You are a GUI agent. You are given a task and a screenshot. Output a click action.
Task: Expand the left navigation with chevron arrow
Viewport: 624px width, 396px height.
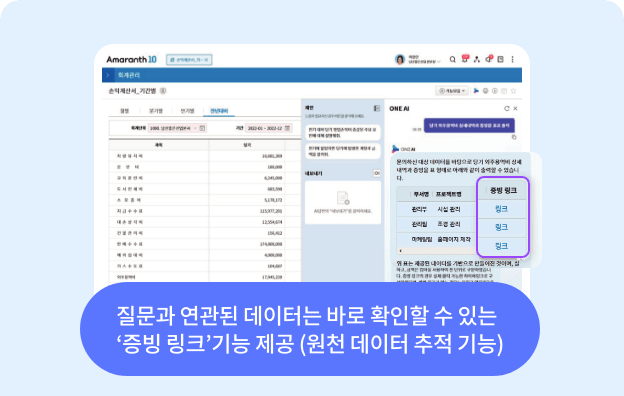[108, 75]
